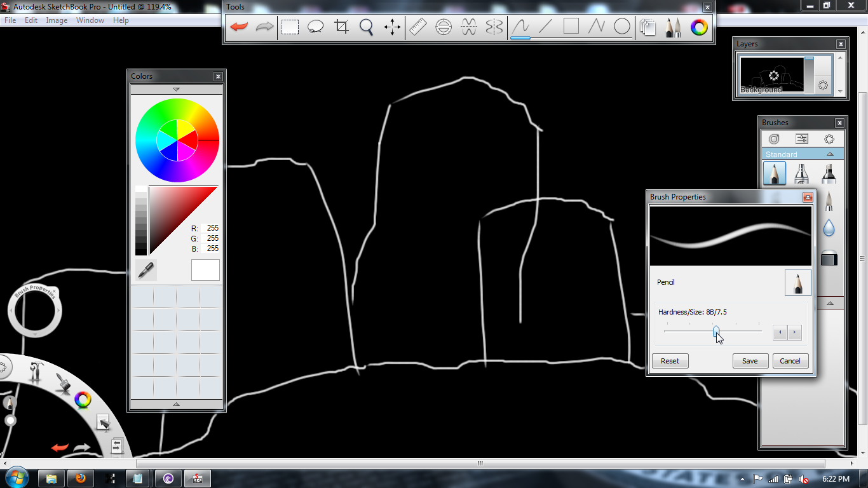Click the pencil brush preview in Brush Properties
Image resolution: width=868 pixels, height=488 pixels.
tap(798, 283)
